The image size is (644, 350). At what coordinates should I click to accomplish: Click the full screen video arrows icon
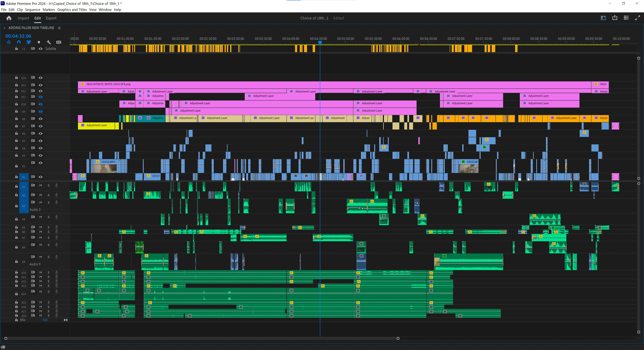tap(638, 18)
